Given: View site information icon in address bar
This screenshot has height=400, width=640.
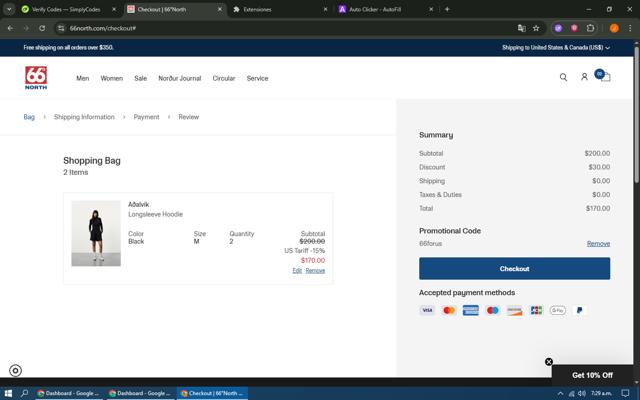Looking at the screenshot, I should tap(61, 28).
